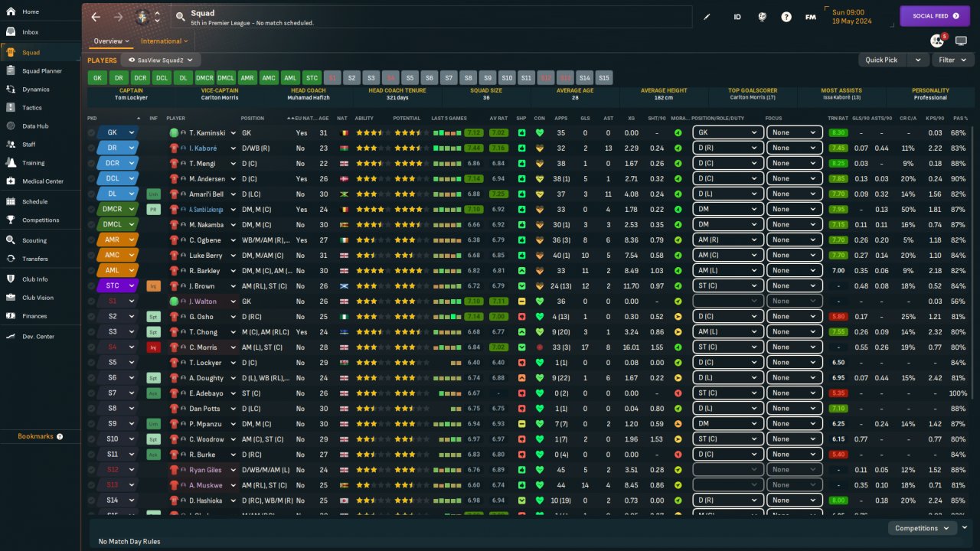
Task: Open the FM menu icon
Action: [x=810, y=17]
